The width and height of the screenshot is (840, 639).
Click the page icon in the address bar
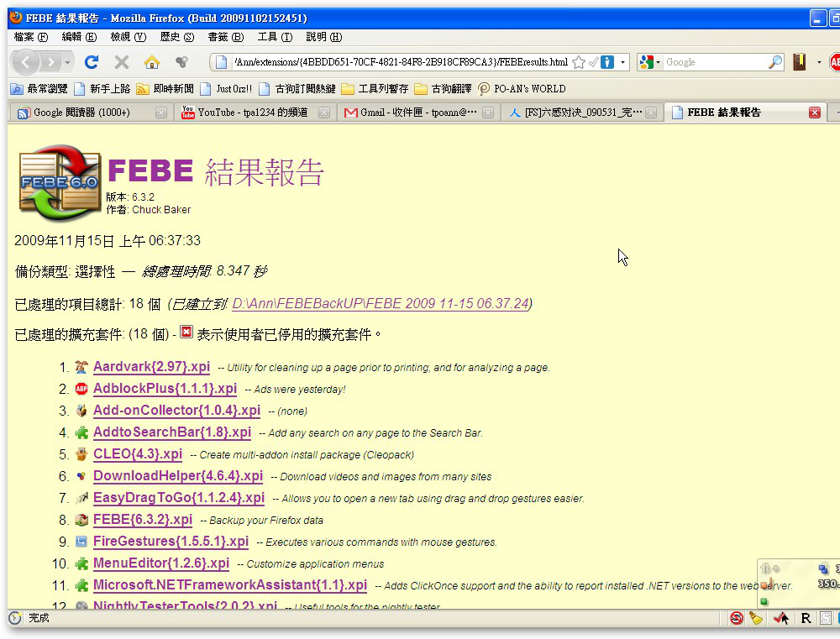tap(221, 62)
